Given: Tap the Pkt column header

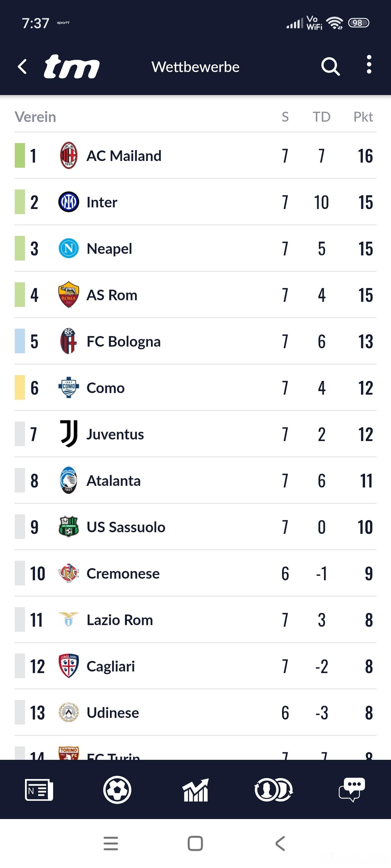Looking at the screenshot, I should point(363,117).
